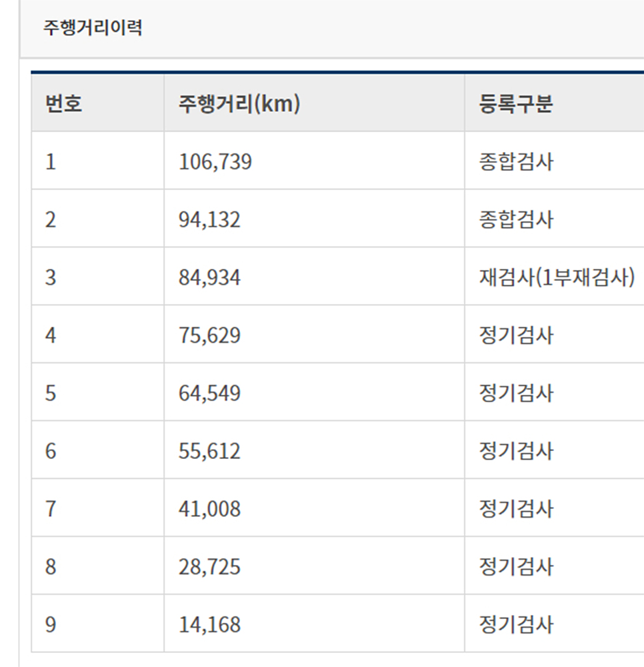644x667 pixels.
Task: Select mileage value 84,934
Action: (209, 277)
